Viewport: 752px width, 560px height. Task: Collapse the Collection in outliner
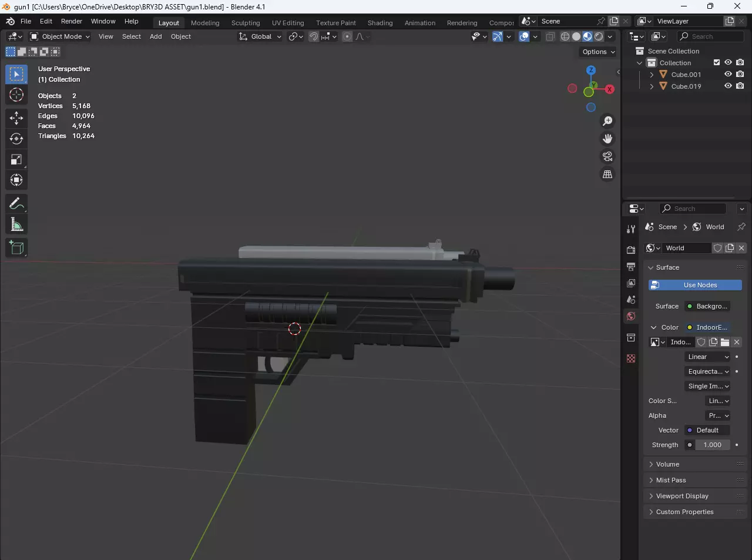(x=640, y=63)
